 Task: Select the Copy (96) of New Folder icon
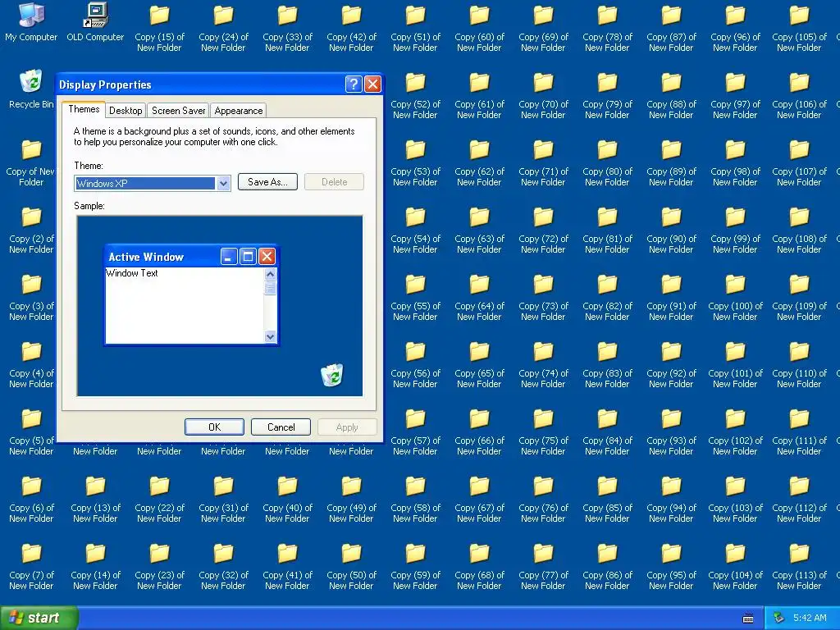pos(735,28)
